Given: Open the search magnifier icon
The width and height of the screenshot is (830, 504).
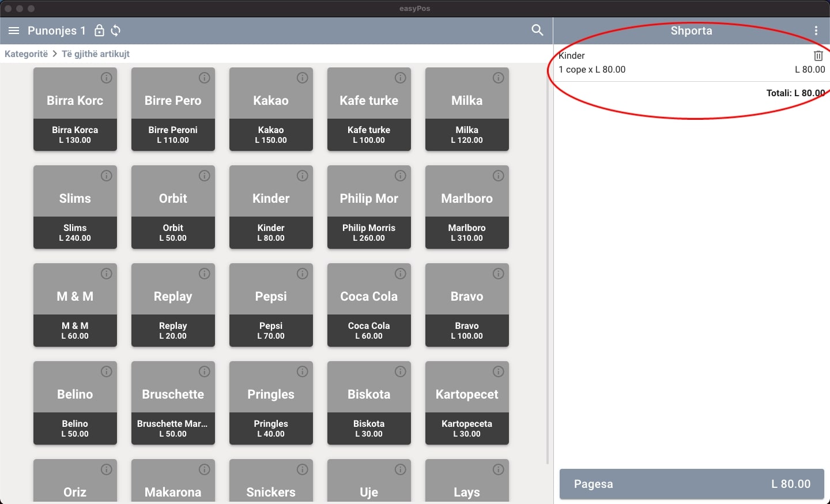Looking at the screenshot, I should [x=537, y=31].
